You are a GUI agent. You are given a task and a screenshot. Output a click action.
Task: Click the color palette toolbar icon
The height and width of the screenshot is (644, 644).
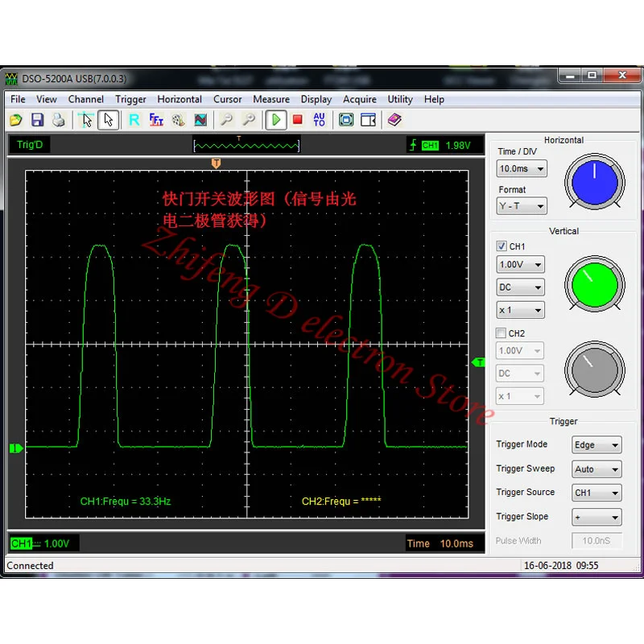tap(178, 120)
